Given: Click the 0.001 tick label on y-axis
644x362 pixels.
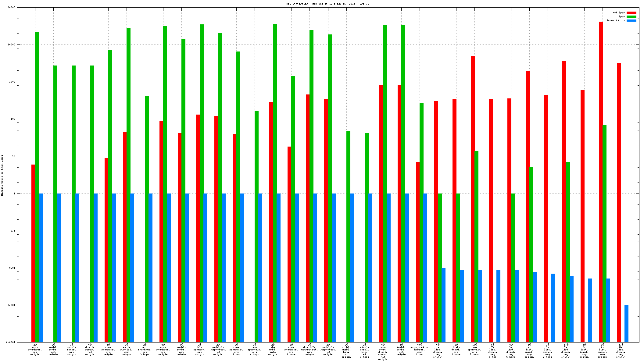Looking at the screenshot, I should (x=11, y=305).
